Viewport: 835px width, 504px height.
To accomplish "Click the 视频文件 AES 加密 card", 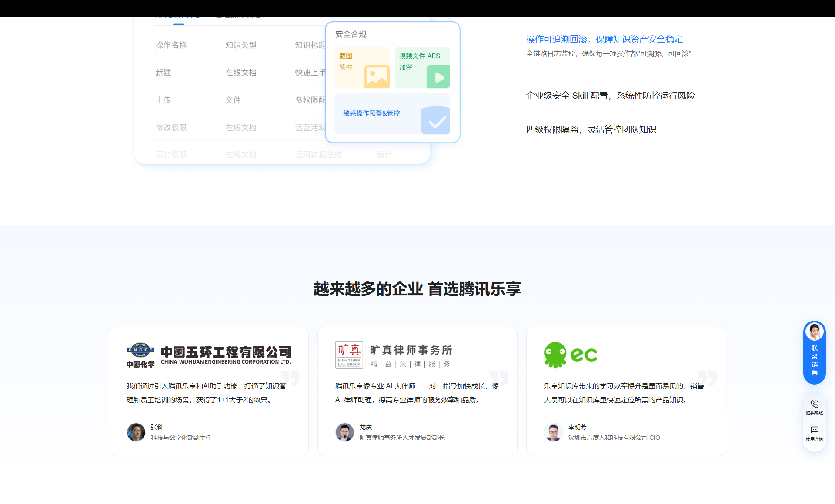I will 422,68.
